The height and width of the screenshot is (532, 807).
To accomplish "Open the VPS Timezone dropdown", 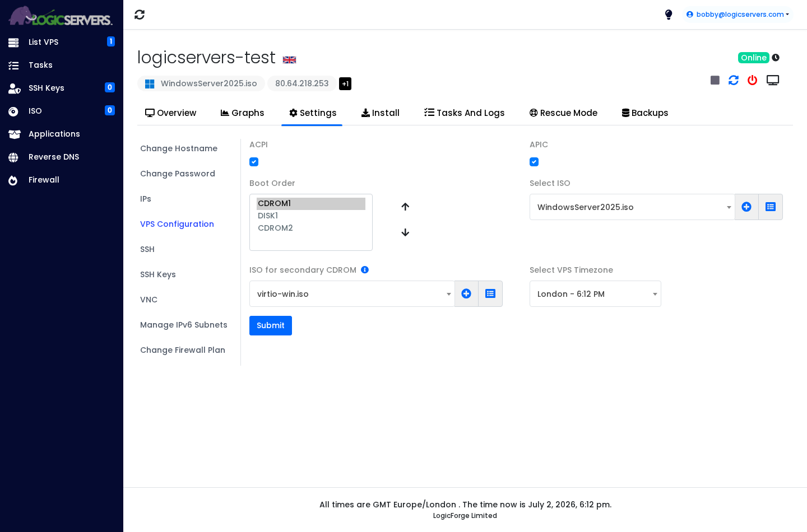I will [x=595, y=294].
